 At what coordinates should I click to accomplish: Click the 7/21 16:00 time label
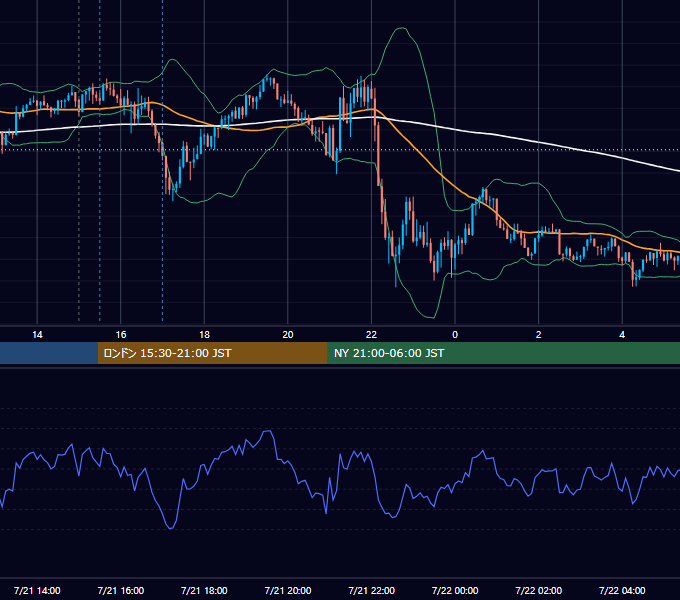click(121, 590)
